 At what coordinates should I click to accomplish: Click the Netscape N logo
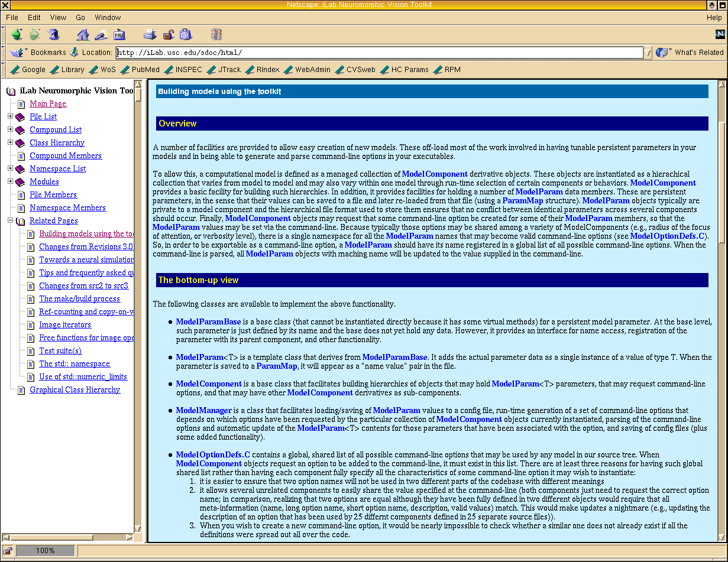(720, 34)
